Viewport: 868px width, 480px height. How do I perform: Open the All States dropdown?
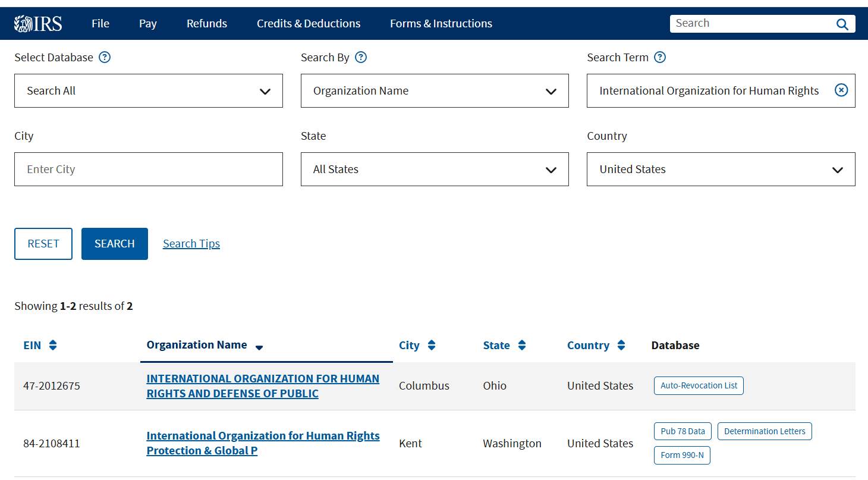click(x=435, y=170)
